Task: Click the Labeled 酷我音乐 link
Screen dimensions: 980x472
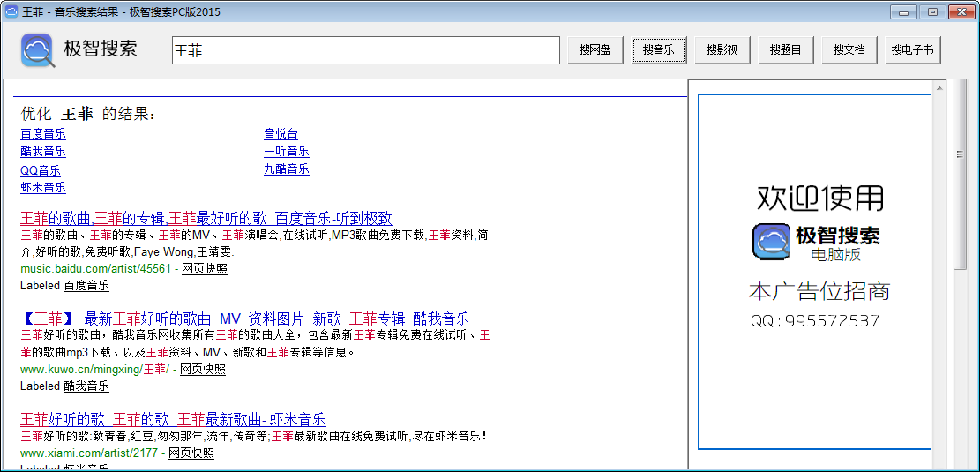Action: click(86, 386)
